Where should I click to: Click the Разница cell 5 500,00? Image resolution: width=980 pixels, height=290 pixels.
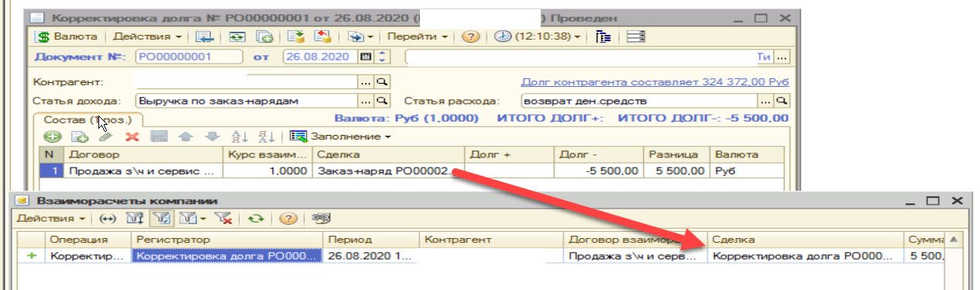coord(677,171)
